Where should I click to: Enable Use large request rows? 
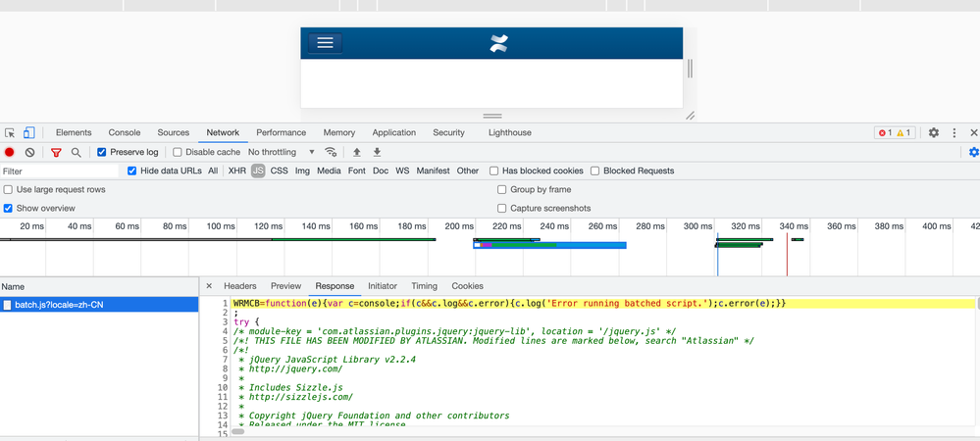pos(8,189)
